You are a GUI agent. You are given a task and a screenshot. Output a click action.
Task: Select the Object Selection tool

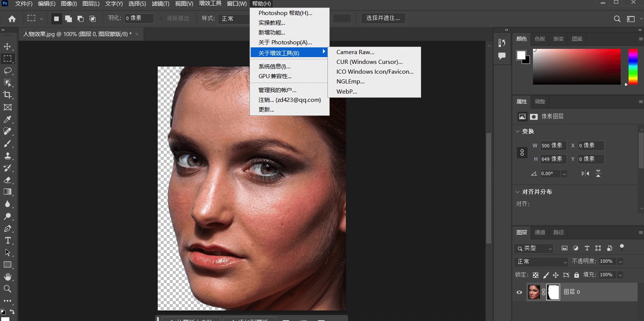[x=8, y=83]
